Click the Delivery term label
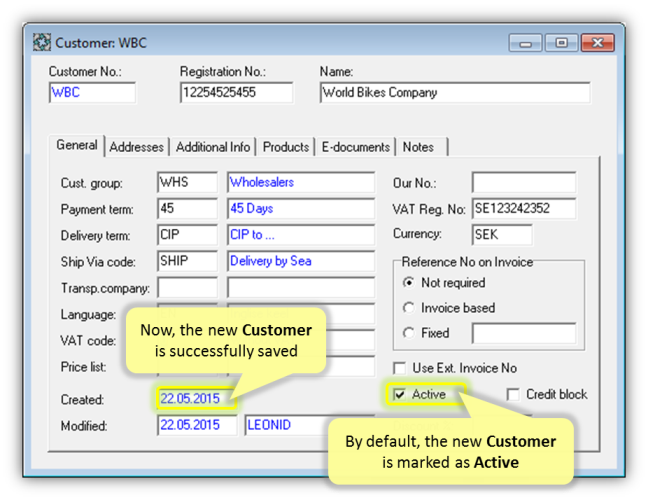648x500 pixels. click(x=95, y=236)
